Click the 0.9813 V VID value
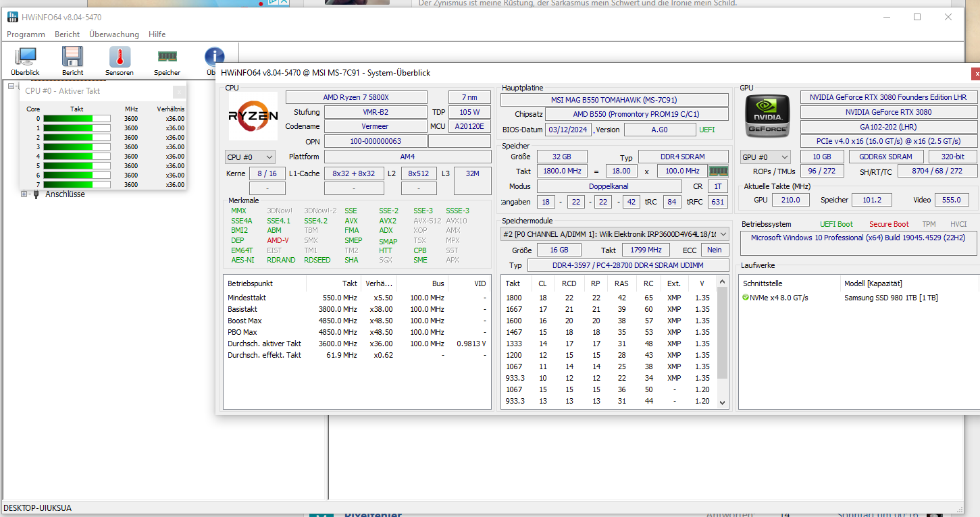The width and height of the screenshot is (980, 517). (471, 344)
